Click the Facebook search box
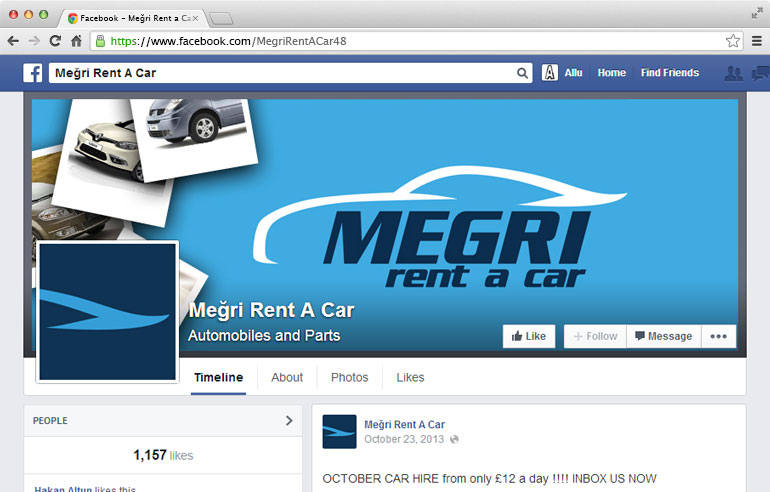Viewport: 770px width, 492px height. pyautogui.click(x=290, y=73)
